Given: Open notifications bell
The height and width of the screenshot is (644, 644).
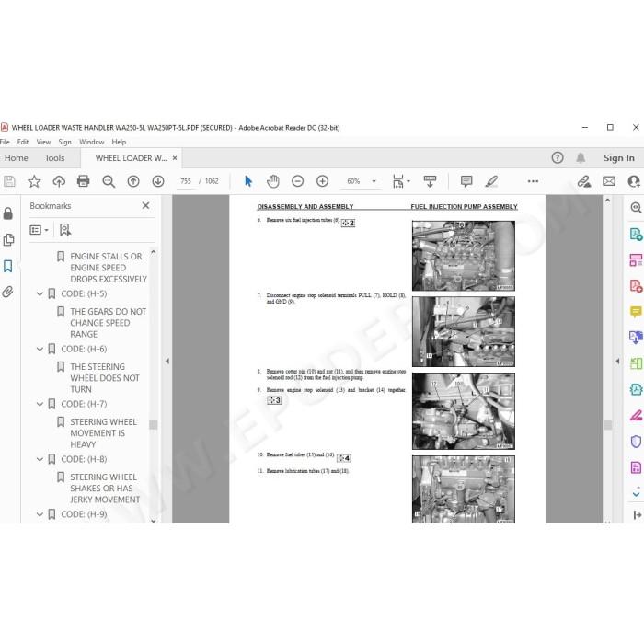Looking at the screenshot, I should point(581,157).
